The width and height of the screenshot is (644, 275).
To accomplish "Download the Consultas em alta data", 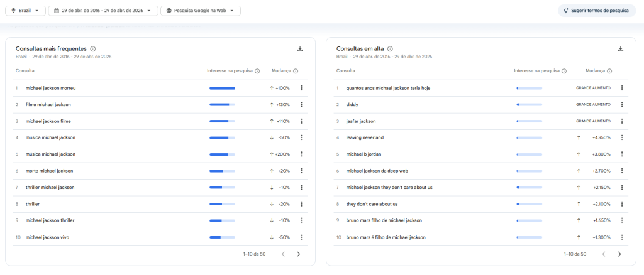I will [x=621, y=49].
